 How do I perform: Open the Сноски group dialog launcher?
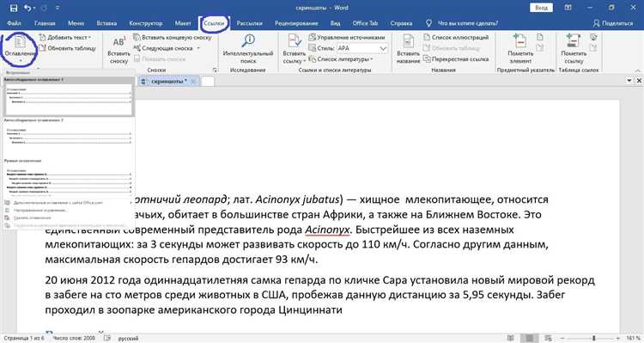pyautogui.click(x=215, y=70)
